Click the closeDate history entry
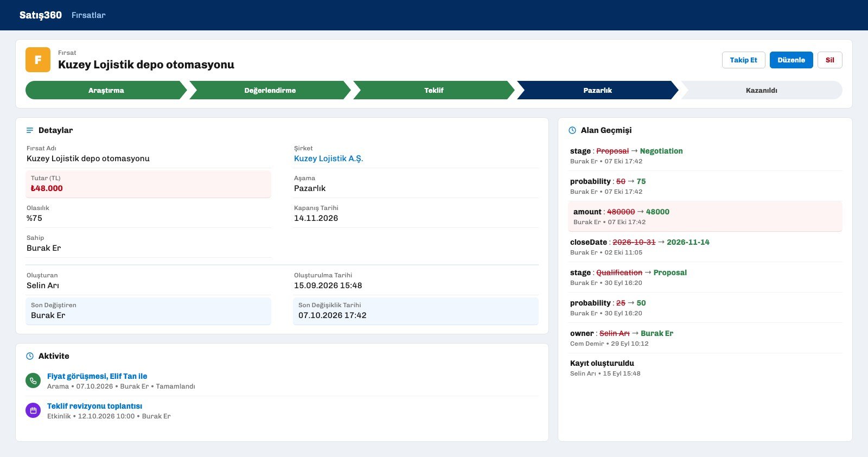868x457 pixels. 705,247
